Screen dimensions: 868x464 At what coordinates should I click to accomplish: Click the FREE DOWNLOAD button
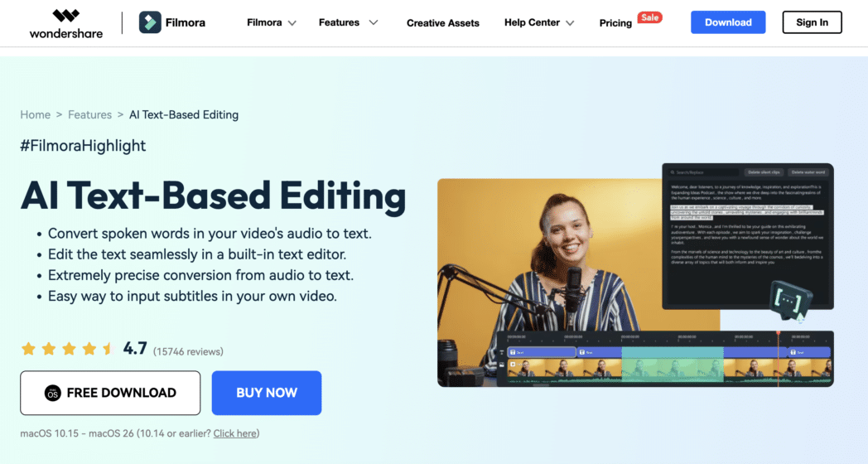(x=110, y=393)
